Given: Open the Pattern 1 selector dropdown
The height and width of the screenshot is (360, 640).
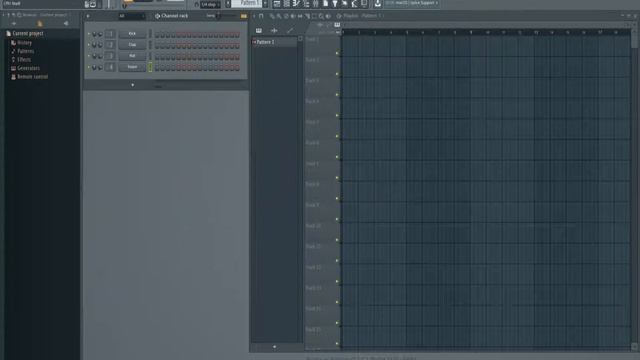Looking at the screenshot, I should [247, 4].
